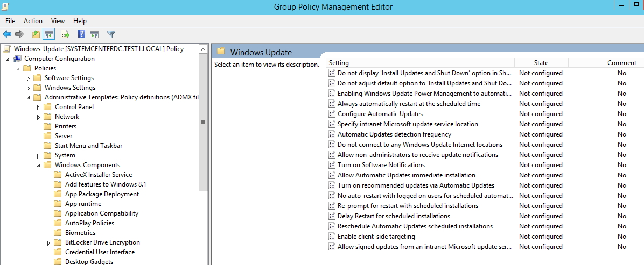Image resolution: width=644 pixels, height=265 pixels.
Task: Sort by the State column header
Action: [541, 63]
